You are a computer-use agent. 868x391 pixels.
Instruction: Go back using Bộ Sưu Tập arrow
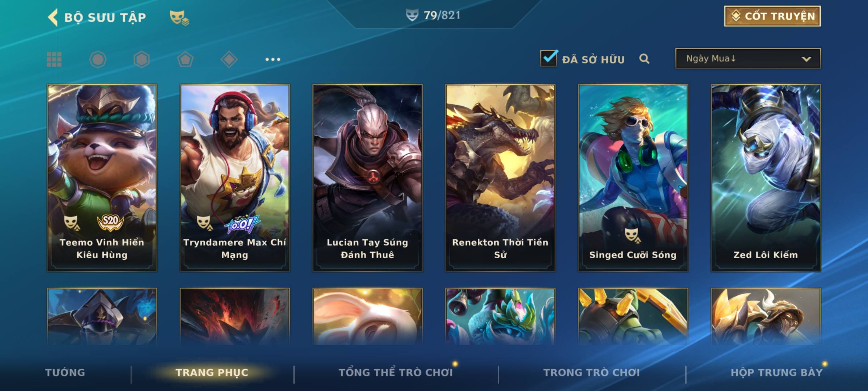pos(53,17)
